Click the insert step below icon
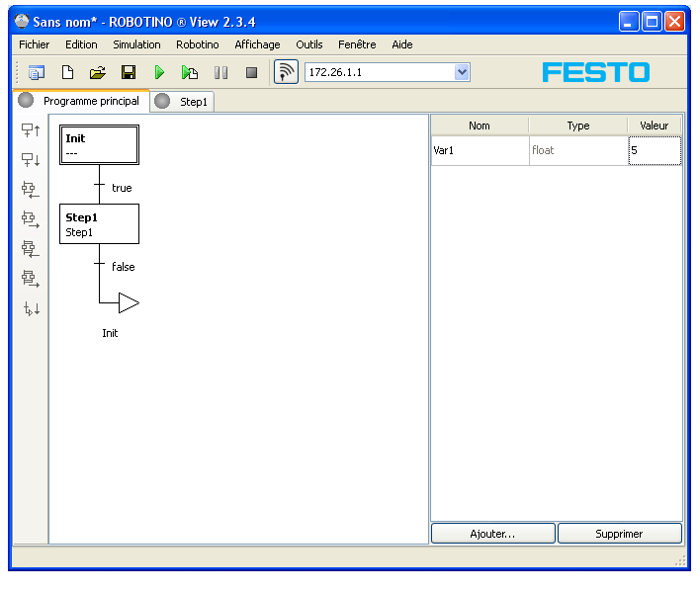The width and height of the screenshot is (700, 592). (31, 160)
